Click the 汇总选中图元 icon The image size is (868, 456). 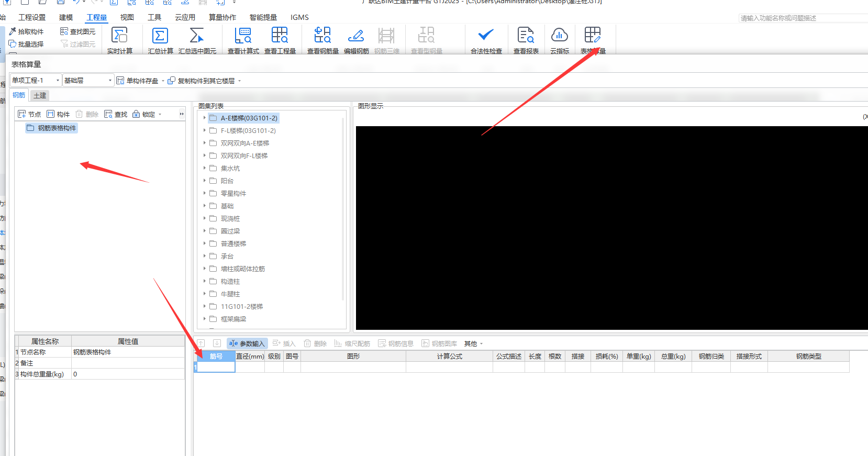pos(197,36)
